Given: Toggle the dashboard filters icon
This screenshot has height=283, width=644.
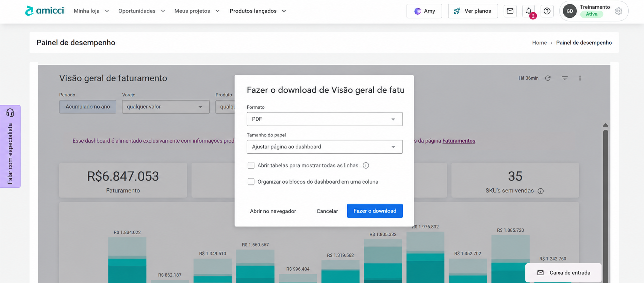Looking at the screenshot, I should point(565,78).
